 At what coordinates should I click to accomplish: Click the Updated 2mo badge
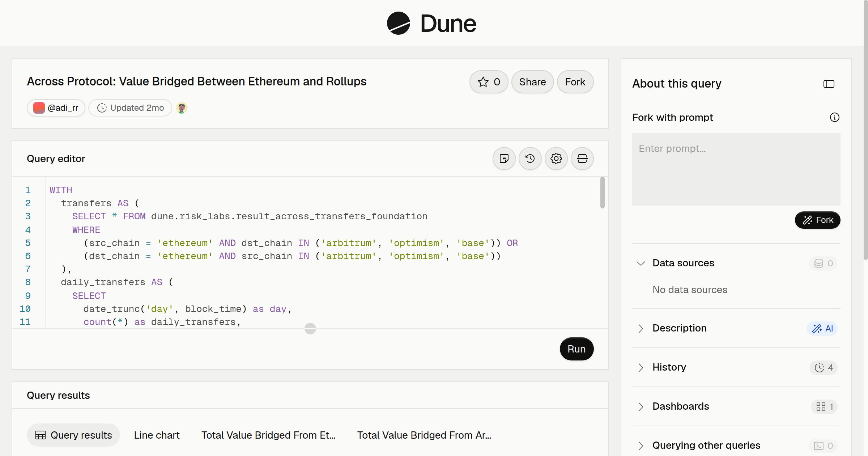pos(130,108)
